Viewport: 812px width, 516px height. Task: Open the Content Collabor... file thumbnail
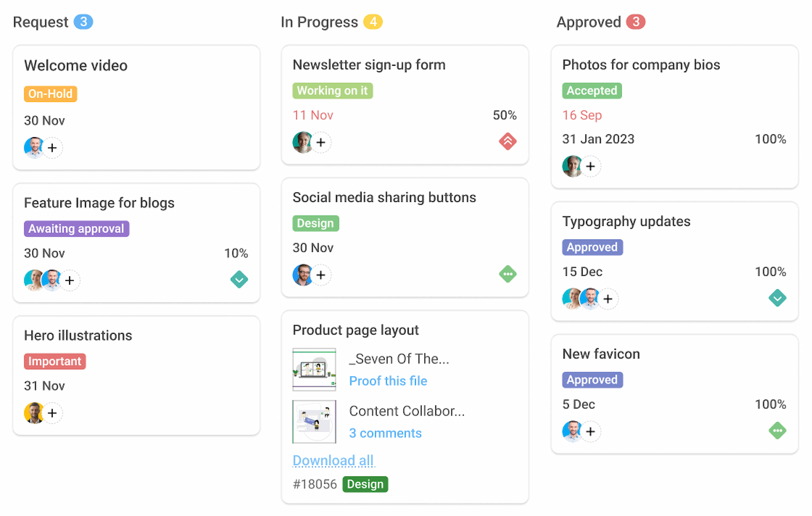(x=314, y=422)
